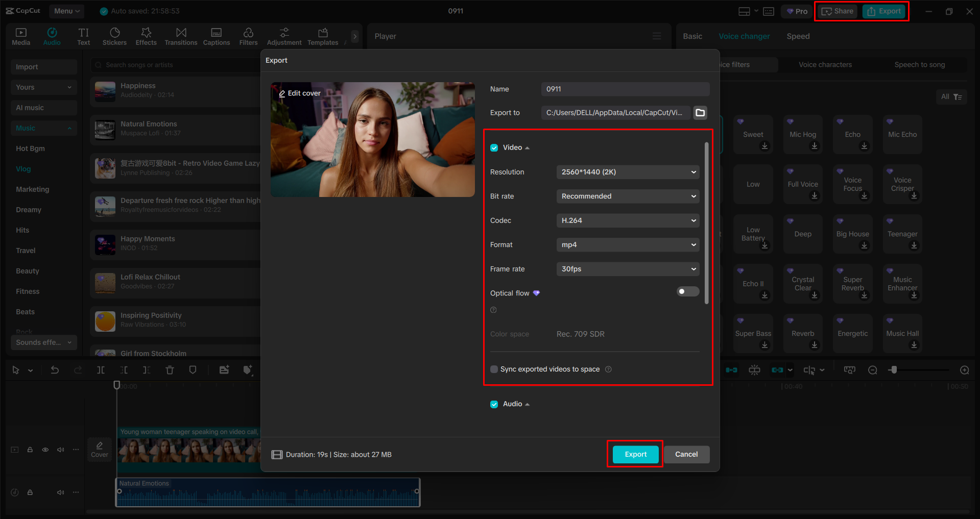This screenshot has width=980, height=519.
Task: Switch to the Voice changer tab
Action: click(x=744, y=36)
